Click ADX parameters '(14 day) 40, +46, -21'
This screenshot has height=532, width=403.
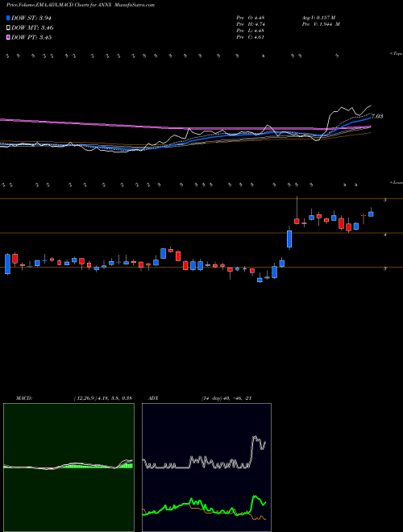[x=226, y=398]
